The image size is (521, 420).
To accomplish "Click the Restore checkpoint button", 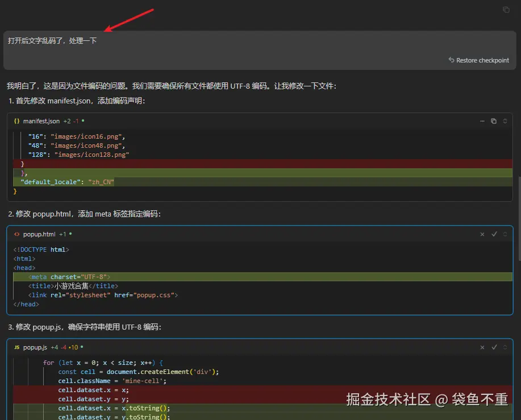I will (x=479, y=60).
